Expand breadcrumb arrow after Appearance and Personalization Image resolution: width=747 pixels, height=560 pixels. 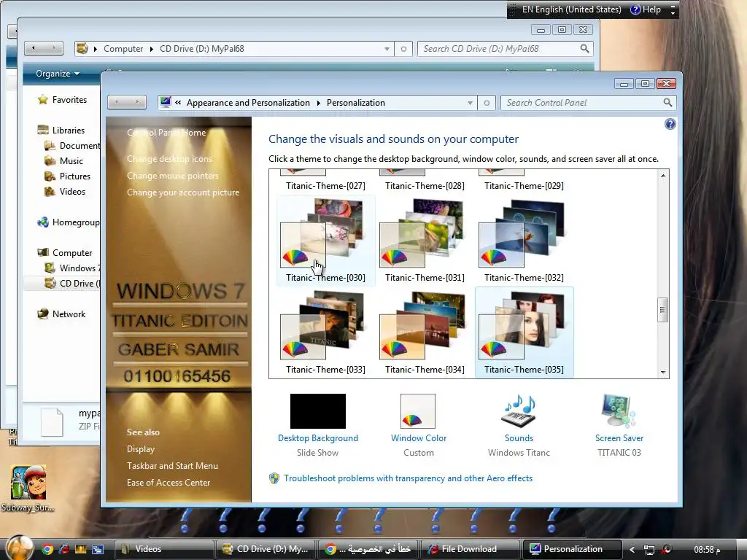318,103
